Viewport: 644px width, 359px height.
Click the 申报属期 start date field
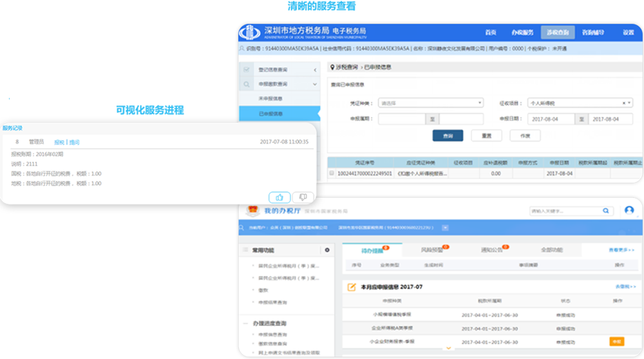[x=402, y=119]
